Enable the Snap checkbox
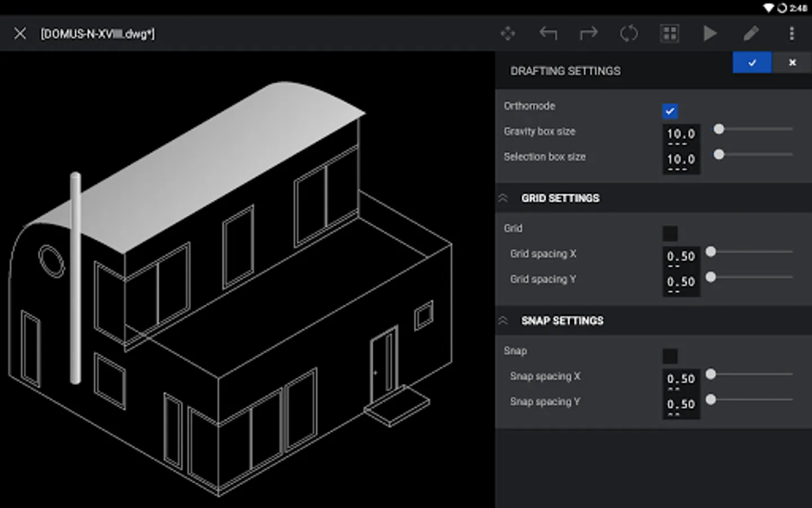Screen dimensions: 812x508 [x=670, y=356]
